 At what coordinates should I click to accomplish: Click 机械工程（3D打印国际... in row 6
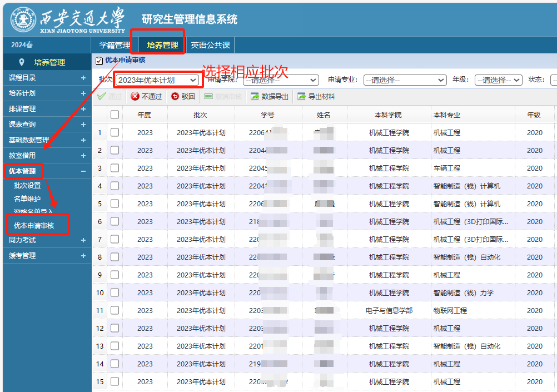click(471, 221)
